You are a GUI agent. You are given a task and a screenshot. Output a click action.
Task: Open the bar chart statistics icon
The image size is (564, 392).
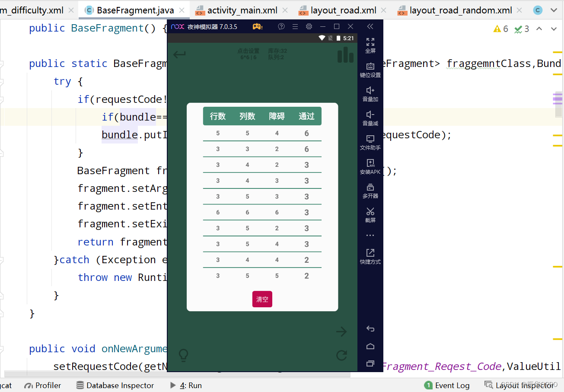pyautogui.click(x=345, y=54)
